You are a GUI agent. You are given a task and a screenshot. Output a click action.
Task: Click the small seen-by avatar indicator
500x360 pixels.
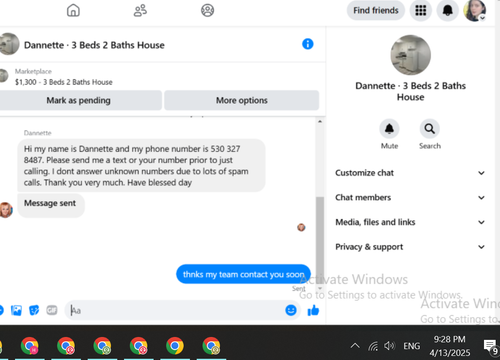coord(301,227)
